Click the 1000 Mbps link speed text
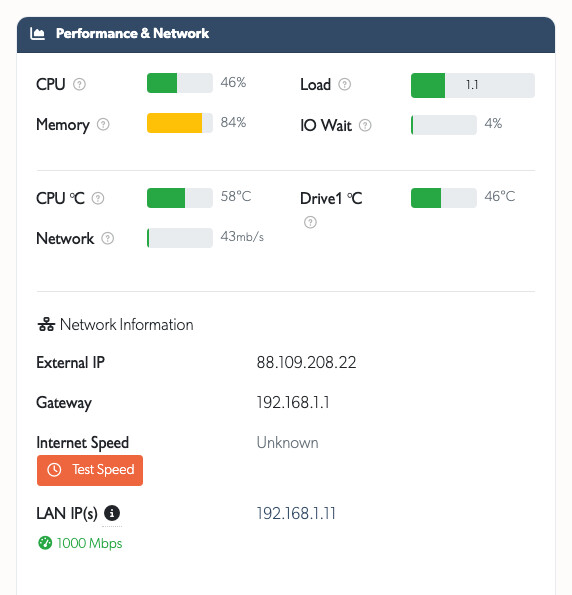 (x=89, y=543)
